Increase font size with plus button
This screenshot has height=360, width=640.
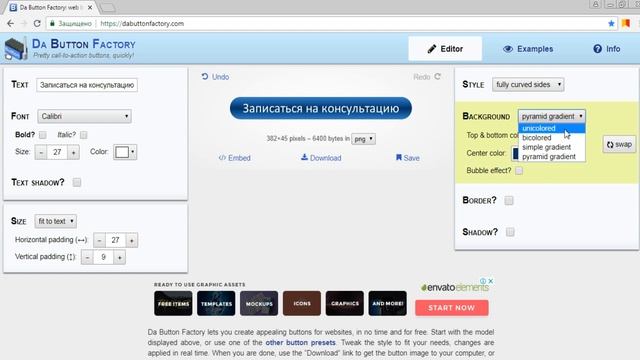point(73,153)
